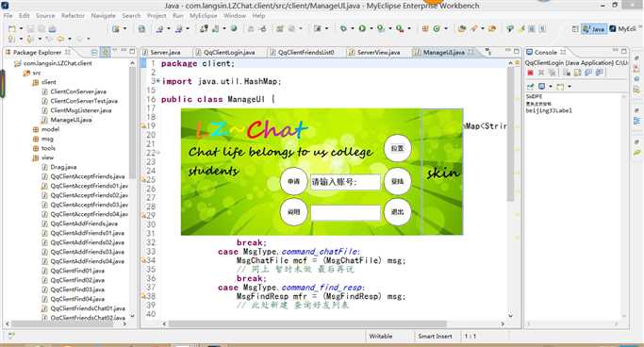Click the 设置 round button in LZ-Chat
644x347 pixels.
[x=397, y=148]
